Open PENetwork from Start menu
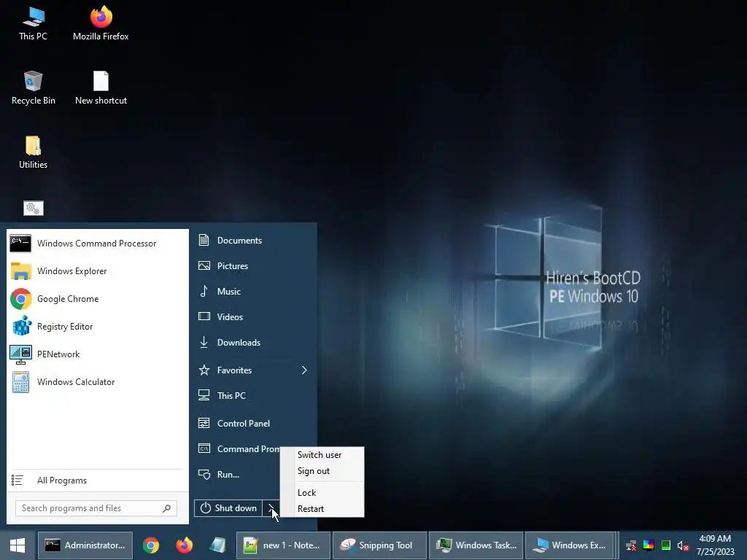 tap(97, 354)
